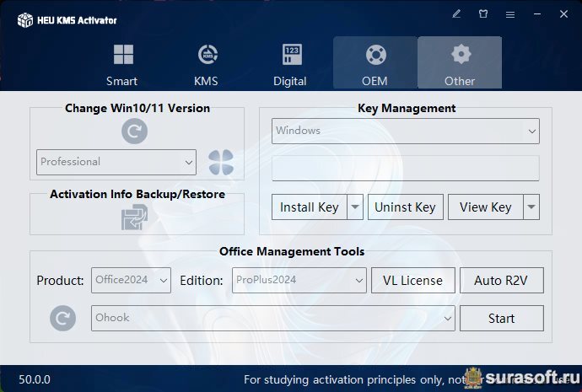582x392 pixels.
Task: Click the refresh icon next to Ohook dropdown
Action: 62,318
